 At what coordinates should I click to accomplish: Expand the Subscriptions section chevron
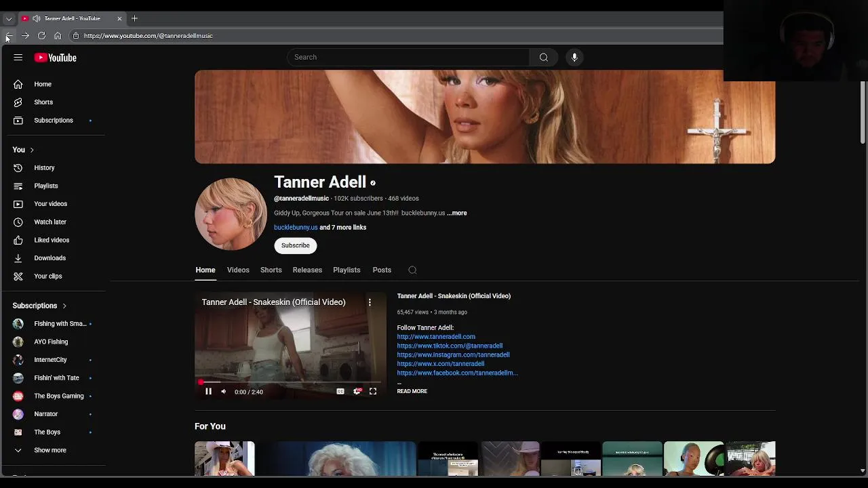tap(64, 306)
